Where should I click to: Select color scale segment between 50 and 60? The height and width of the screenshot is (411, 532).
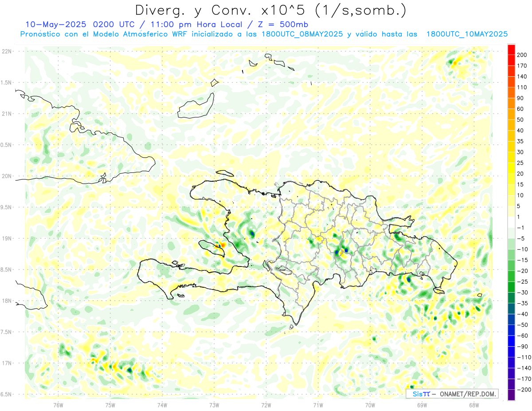coord(511,114)
